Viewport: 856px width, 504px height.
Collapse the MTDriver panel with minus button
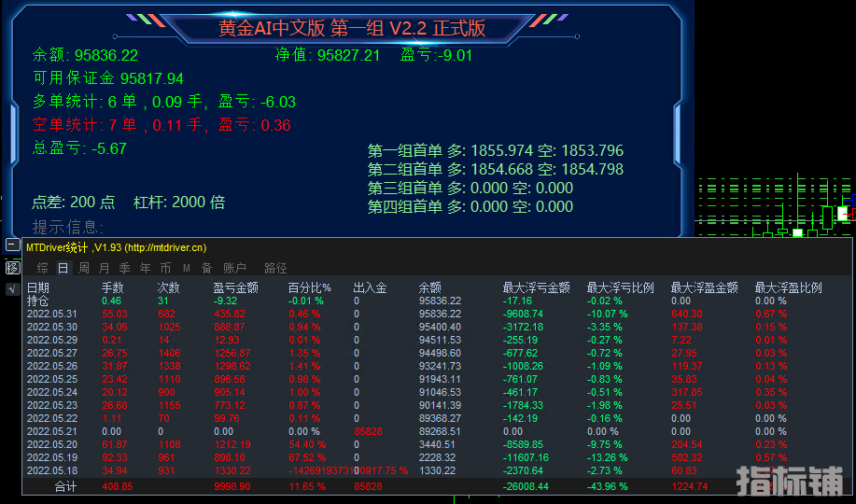pos(12,245)
